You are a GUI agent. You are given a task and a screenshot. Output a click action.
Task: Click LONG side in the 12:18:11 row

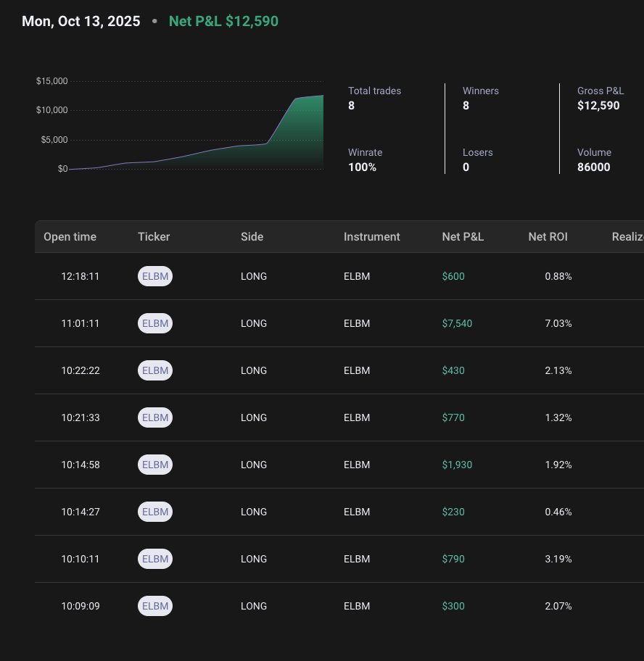coord(254,276)
